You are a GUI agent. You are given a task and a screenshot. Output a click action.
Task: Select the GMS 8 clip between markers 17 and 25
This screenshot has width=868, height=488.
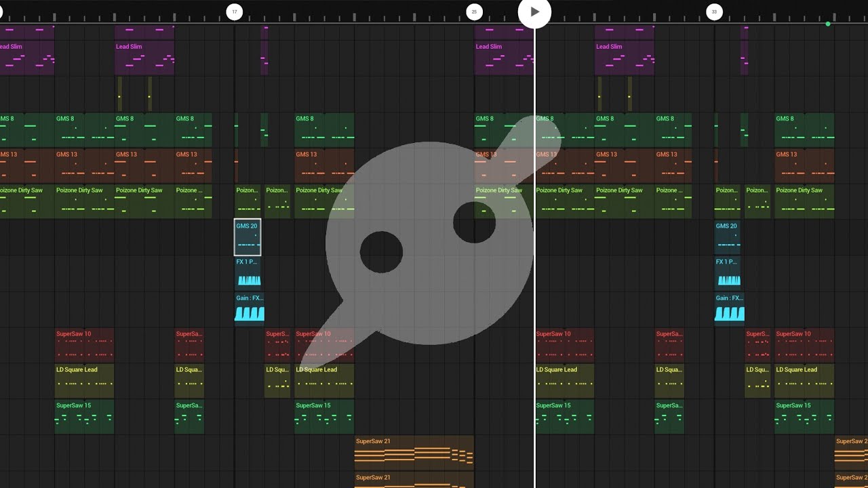[x=324, y=130]
